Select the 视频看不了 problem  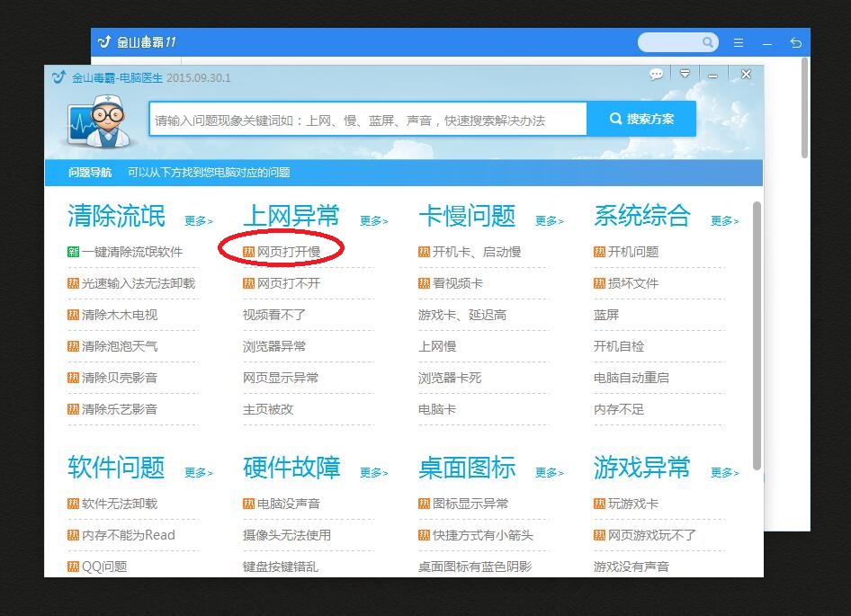(x=274, y=315)
